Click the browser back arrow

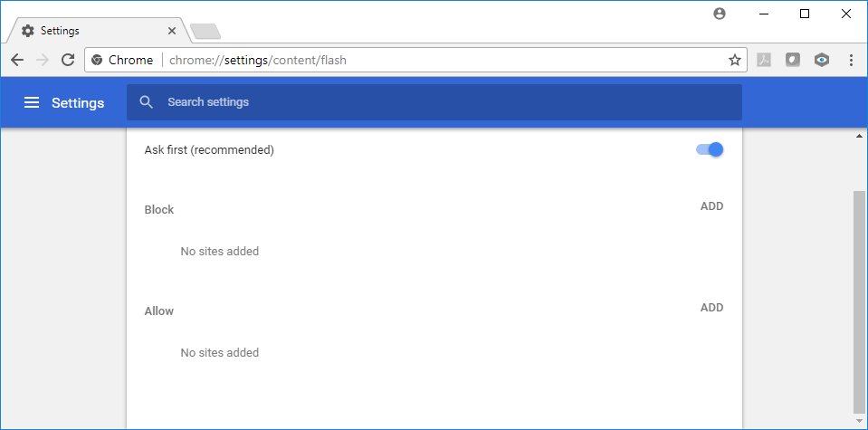point(17,60)
